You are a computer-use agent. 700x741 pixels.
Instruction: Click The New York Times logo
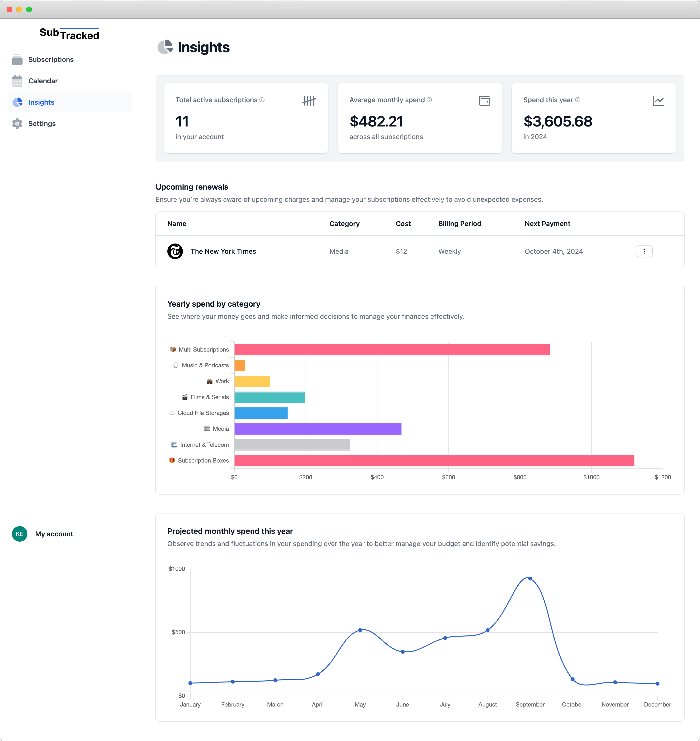pos(175,251)
